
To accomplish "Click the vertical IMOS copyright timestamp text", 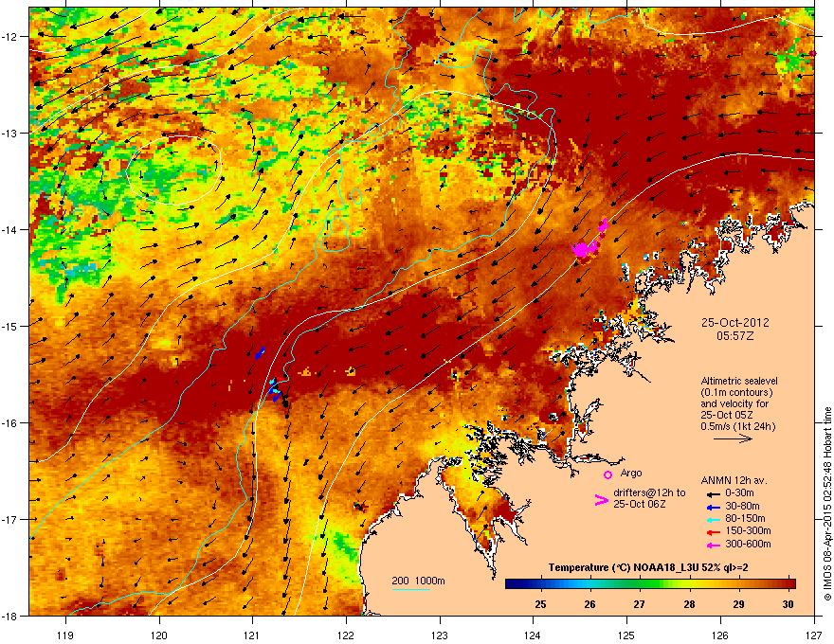I will (827, 504).
